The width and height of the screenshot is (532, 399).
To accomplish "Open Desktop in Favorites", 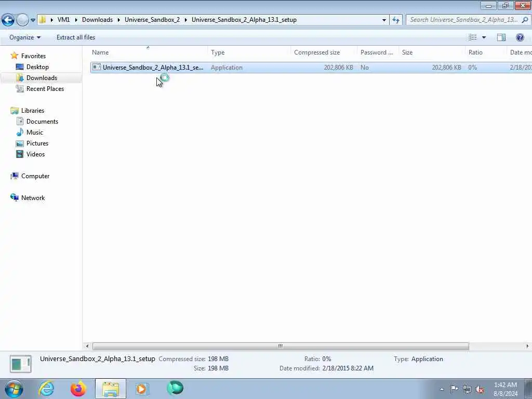I will (x=37, y=67).
